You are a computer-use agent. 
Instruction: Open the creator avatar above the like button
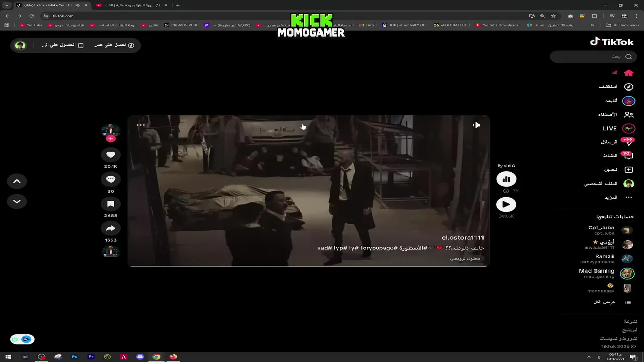(x=111, y=130)
